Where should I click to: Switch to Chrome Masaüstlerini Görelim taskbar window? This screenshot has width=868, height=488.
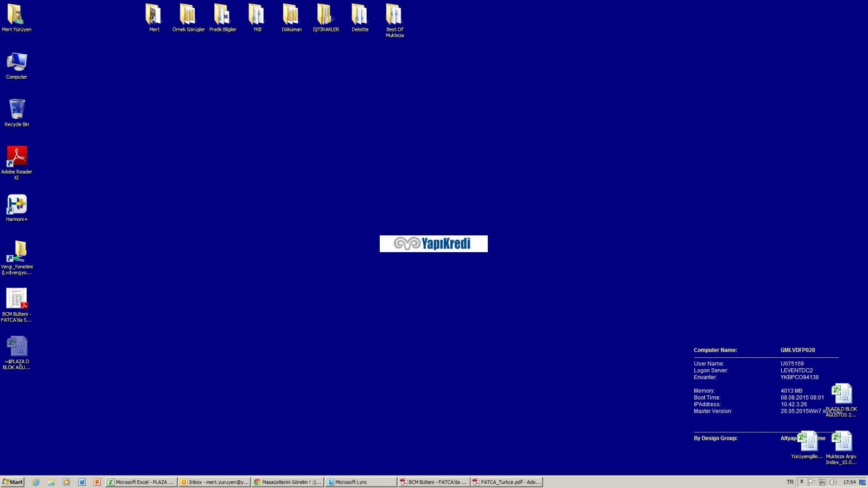pyautogui.click(x=288, y=482)
